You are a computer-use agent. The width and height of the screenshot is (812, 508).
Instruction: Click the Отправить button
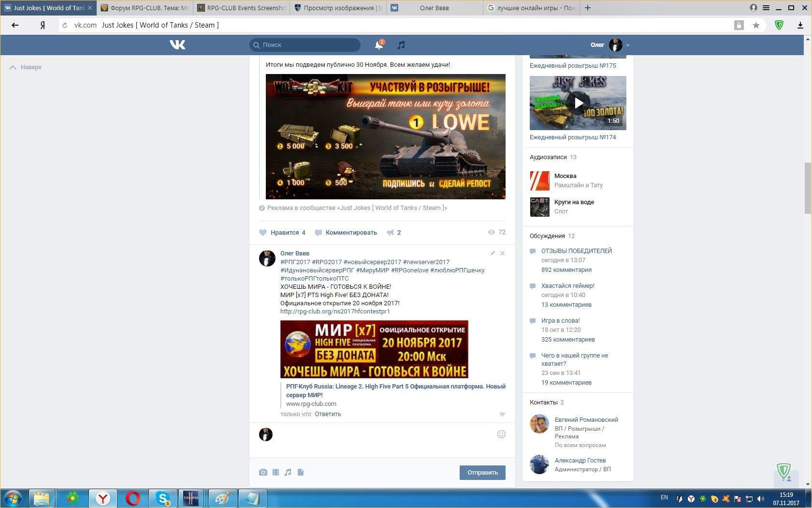pos(482,473)
